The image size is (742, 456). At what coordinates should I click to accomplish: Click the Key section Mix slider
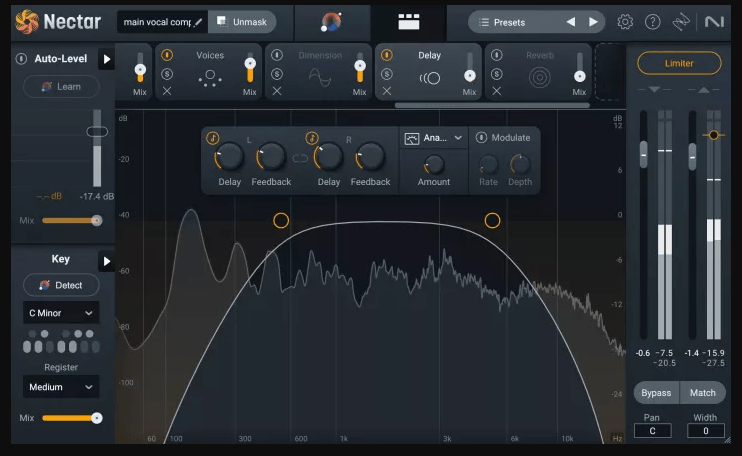click(x=72, y=418)
